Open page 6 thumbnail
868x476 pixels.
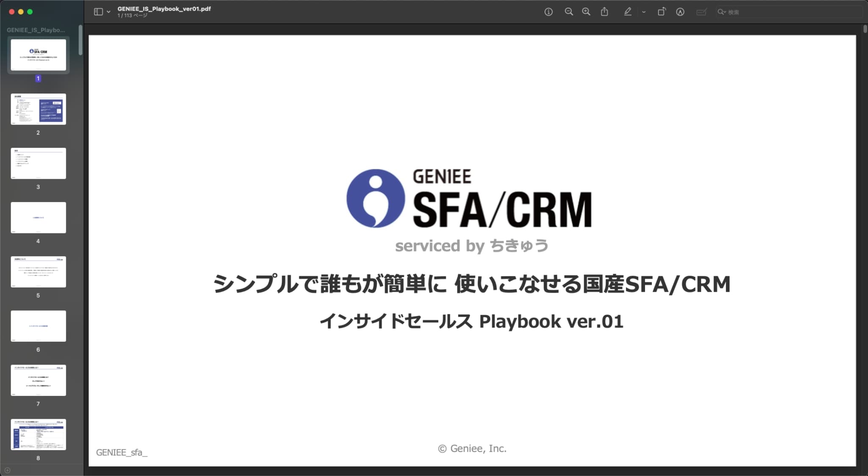(38, 326)
